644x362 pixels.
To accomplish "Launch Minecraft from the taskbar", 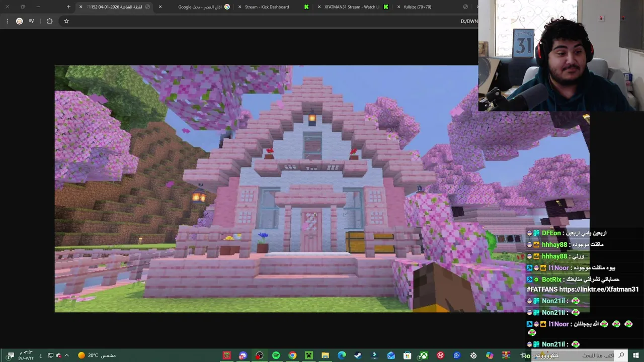I will (x=308, y=355).
